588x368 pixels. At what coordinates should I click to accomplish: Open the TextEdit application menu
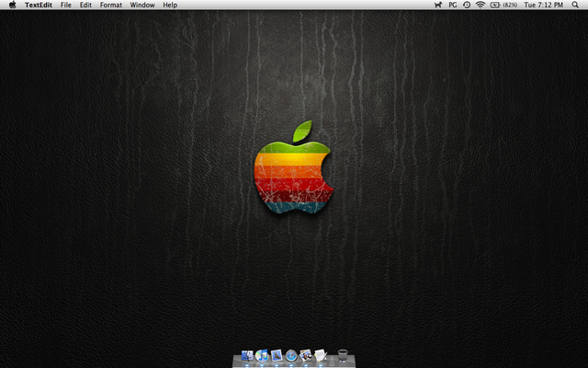coord(39,5)
